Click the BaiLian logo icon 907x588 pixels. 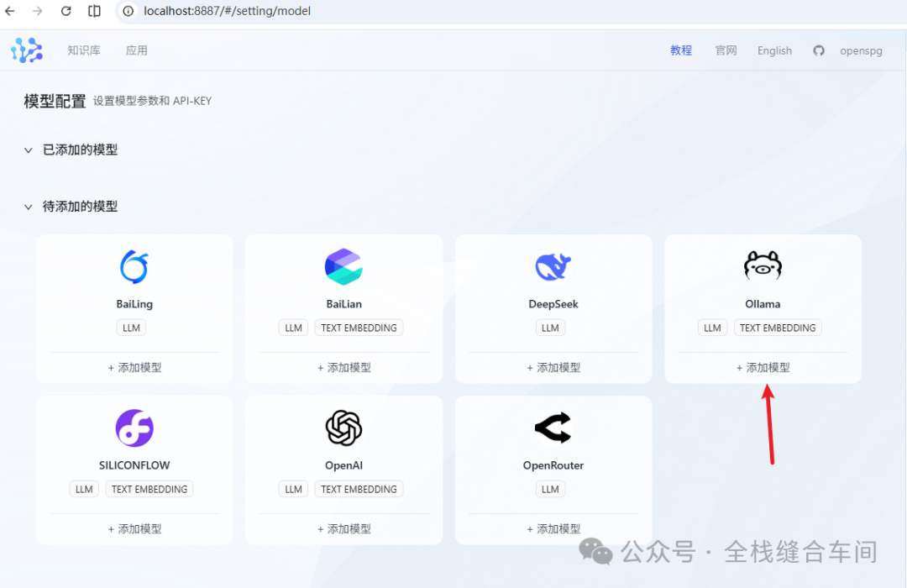pyautogui.click(x=343, y=267)
